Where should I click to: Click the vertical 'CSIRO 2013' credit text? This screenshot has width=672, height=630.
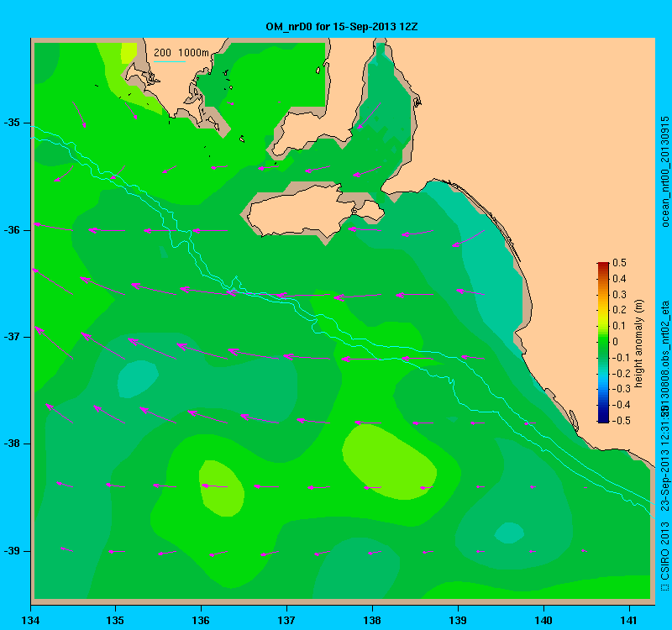(665, 550)
